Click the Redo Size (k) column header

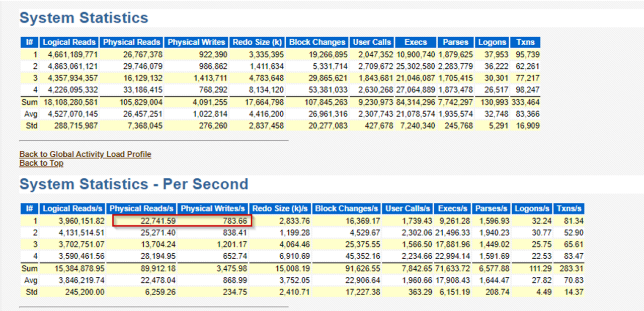[257, 42]
